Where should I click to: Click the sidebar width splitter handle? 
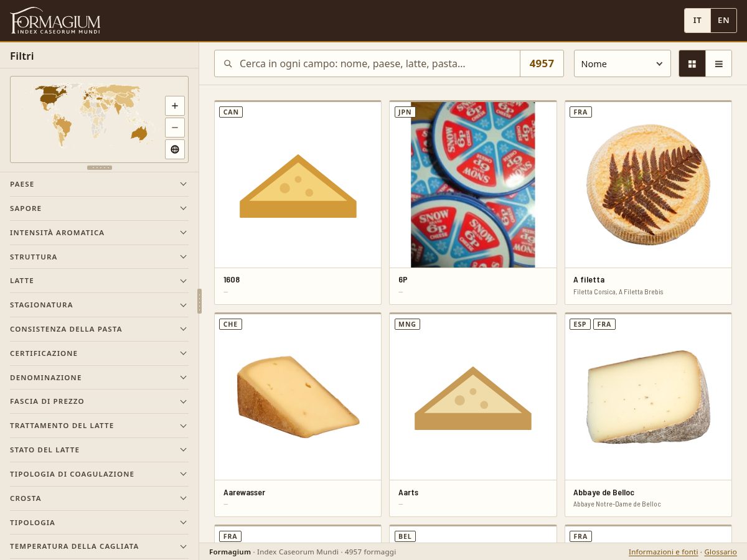[199, 301]
